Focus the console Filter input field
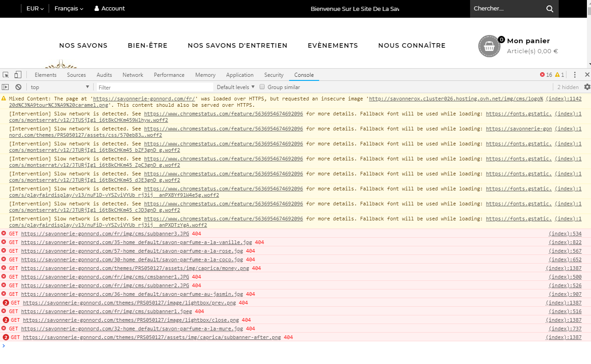Viewport: 591px width, 364px height. coord(155,87)
